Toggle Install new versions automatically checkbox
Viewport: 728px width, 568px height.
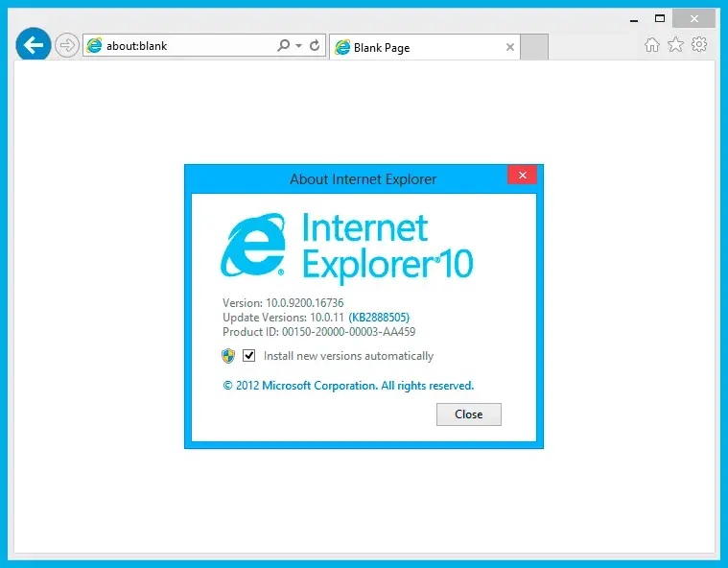[x=248, y=356]
